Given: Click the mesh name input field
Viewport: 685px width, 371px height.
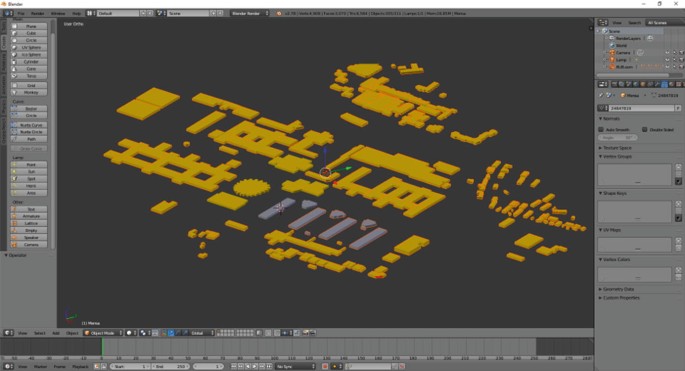Looking at the screenshot, I should pyautogui.click(x=642, y=108).
